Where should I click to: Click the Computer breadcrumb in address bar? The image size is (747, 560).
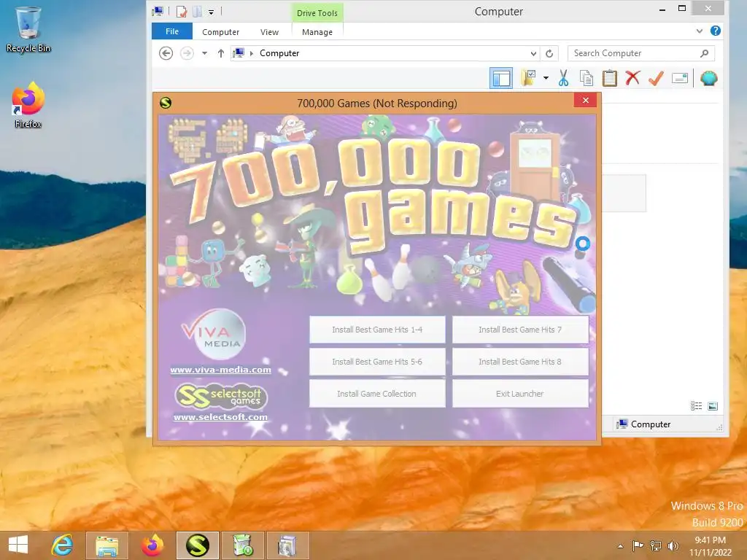(279, 52)
